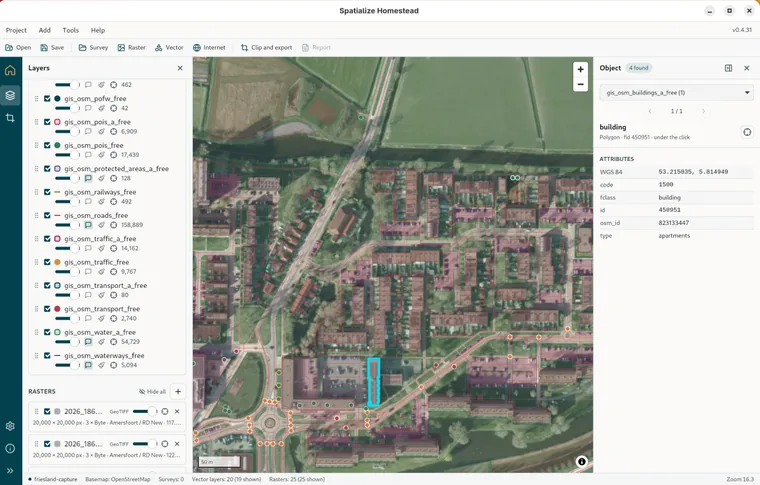The width and height of the screenshot is (760, 485).
Task: Click the Internet toolbar button
Action: coord(209,47)
